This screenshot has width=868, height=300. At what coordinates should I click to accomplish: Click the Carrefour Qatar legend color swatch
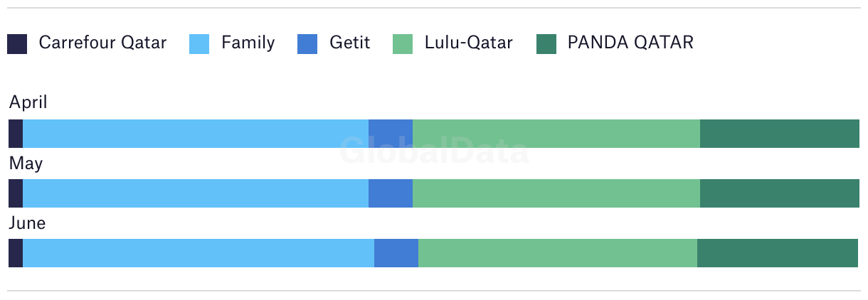coord(17,44)
